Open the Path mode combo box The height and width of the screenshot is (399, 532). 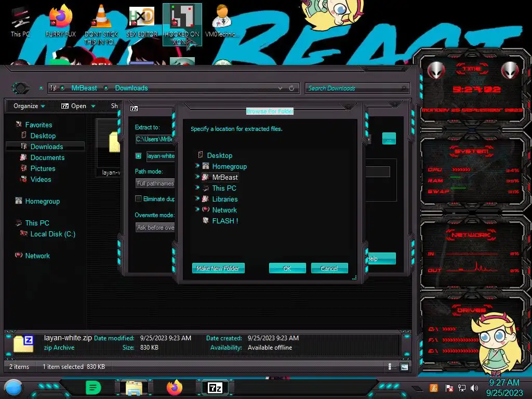(155, 183)
